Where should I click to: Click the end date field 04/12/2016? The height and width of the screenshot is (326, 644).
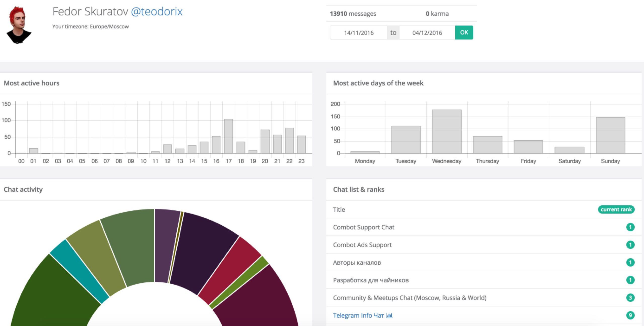click(x=427, y=33)
